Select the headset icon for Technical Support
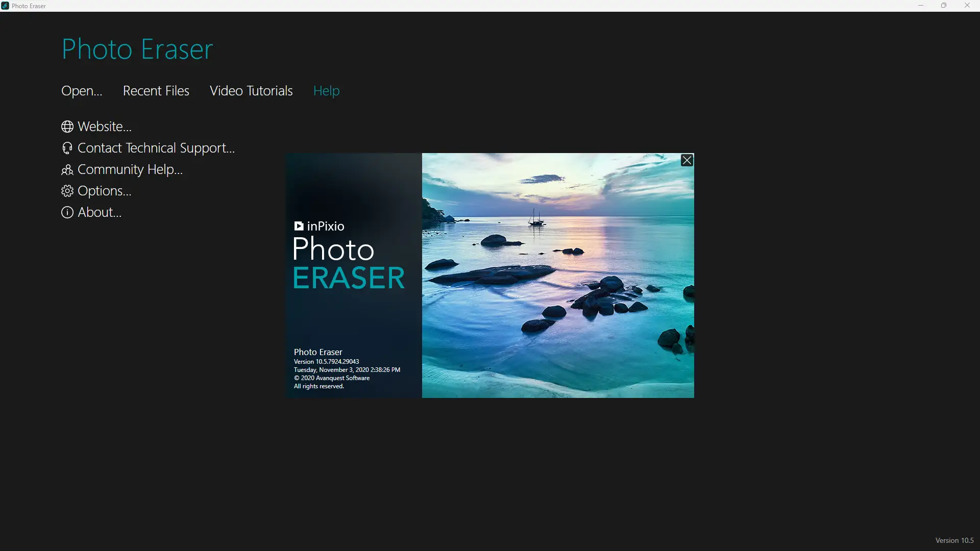The width and height of the screenshot is (980, 551). tap(67, 148)
